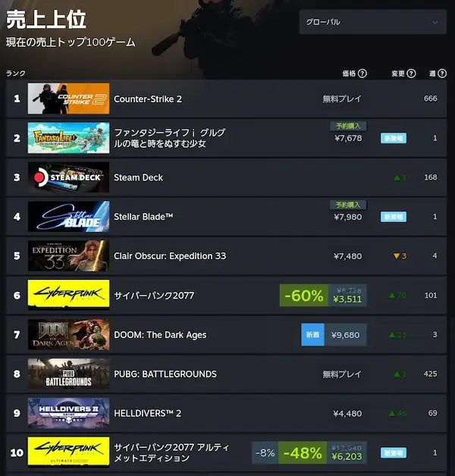
Task: Click the ¥9,680 price for DOOM
Action: pos(345,335)
